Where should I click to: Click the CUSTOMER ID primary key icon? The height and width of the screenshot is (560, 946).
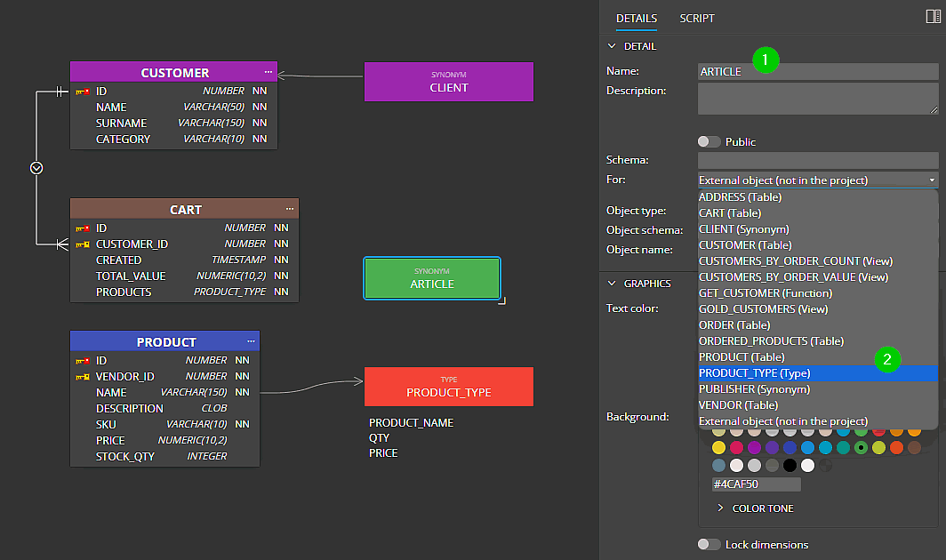(83, 92)
